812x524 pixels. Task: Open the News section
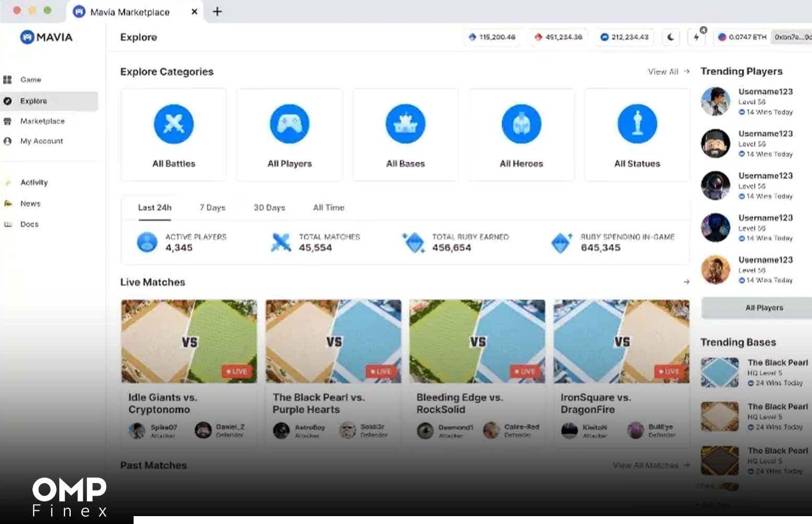[x=30, y=203]
